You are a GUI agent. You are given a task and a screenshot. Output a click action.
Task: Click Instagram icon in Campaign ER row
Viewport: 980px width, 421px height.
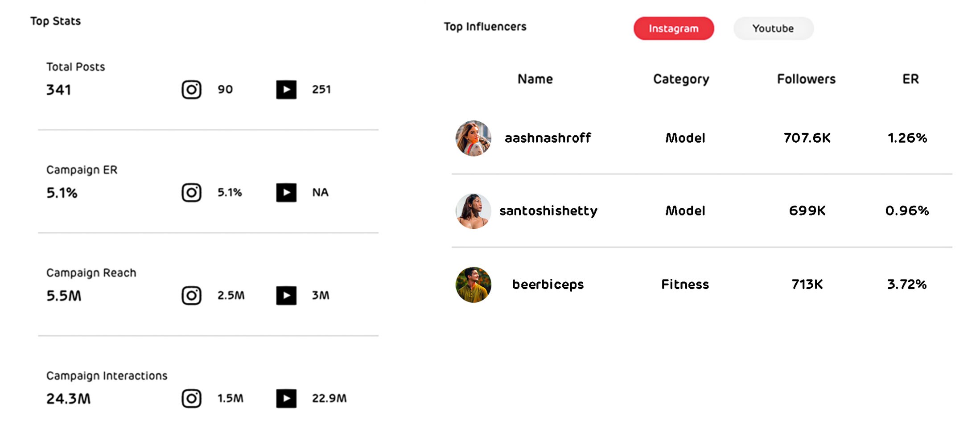pyautogui.click(x=191, y=193)
